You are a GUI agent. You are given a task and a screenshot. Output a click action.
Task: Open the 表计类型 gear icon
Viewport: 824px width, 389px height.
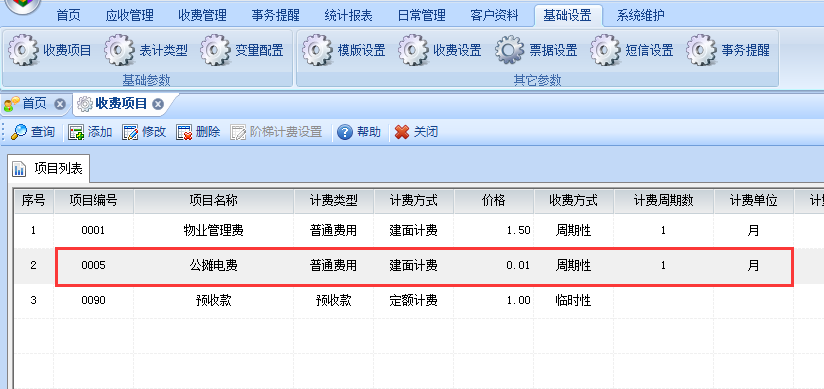pos(119,50)
